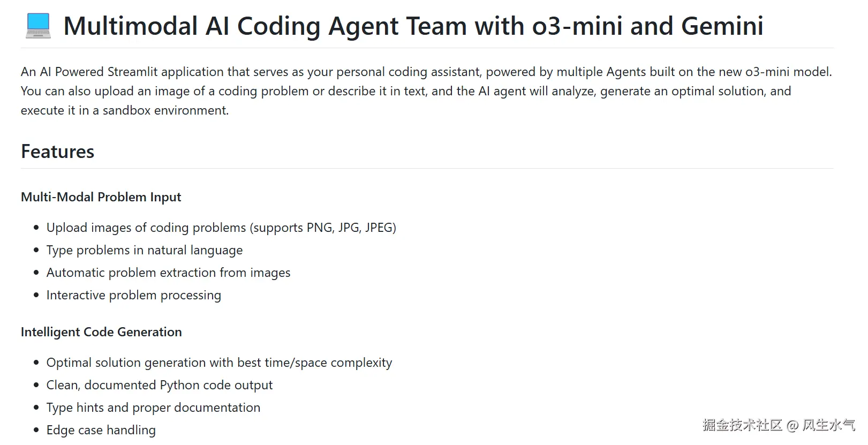This screenshot has width=868, height=445.
Task: Click the word "Streamlit" in intro paragraph
Action: pos(133,72)
